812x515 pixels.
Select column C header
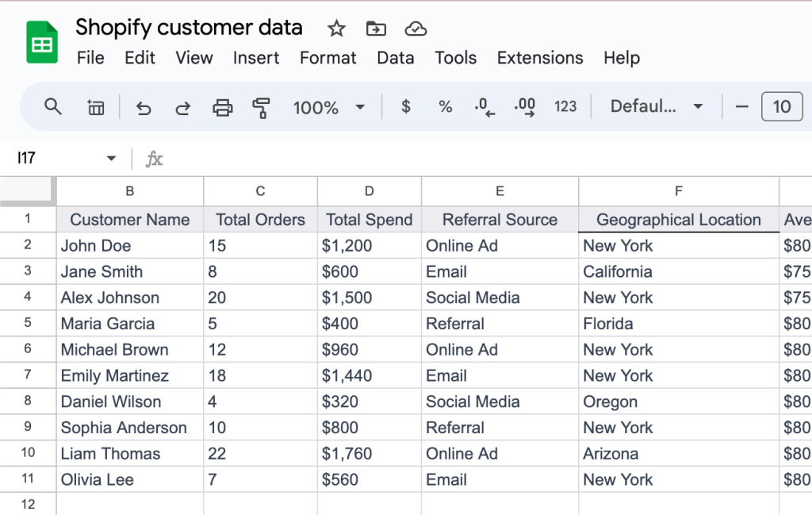coord(260,191)
